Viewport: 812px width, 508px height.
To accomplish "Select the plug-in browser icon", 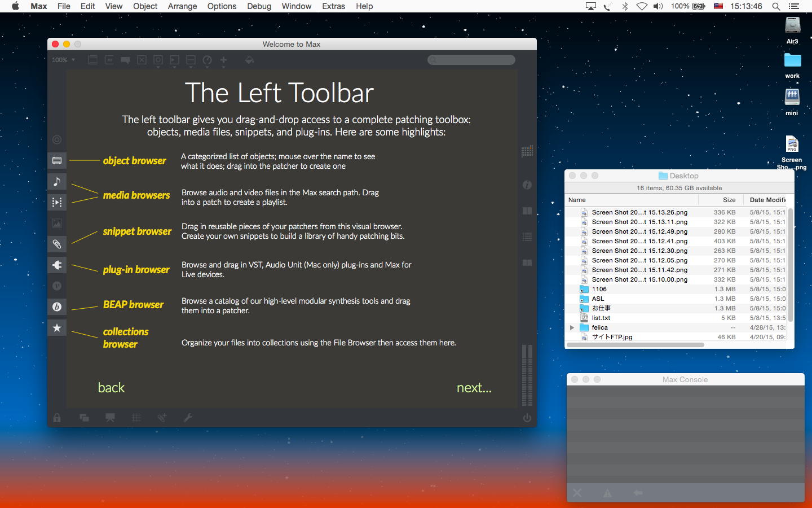I will (57, 265).
